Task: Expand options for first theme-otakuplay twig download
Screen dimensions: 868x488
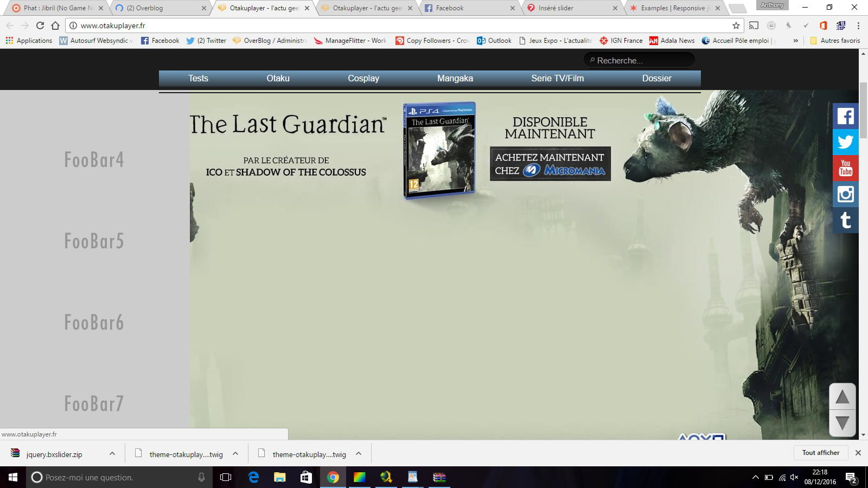Action: point(235,454)
